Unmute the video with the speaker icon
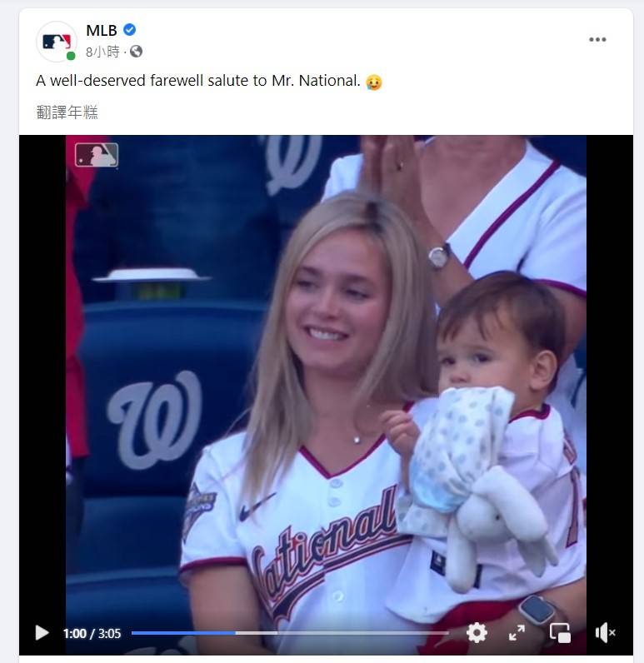This screenshot has height=663, width=644. pos(605,633)
